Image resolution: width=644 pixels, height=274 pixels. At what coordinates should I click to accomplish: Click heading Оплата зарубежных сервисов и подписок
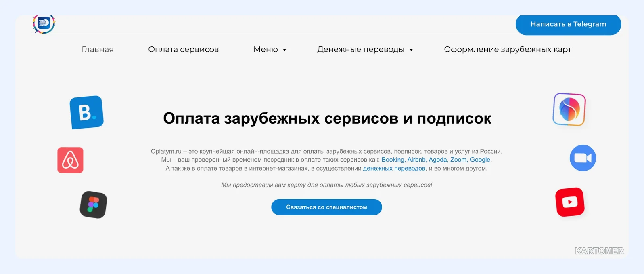pyautogui.click(x=327, y=118)
